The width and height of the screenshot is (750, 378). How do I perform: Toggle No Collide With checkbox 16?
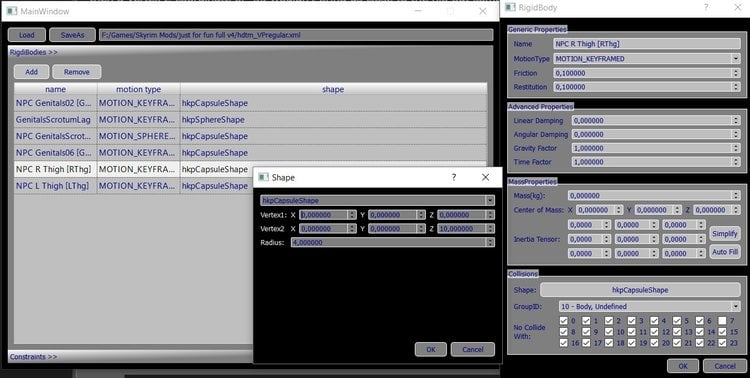(x=563, y=343)
